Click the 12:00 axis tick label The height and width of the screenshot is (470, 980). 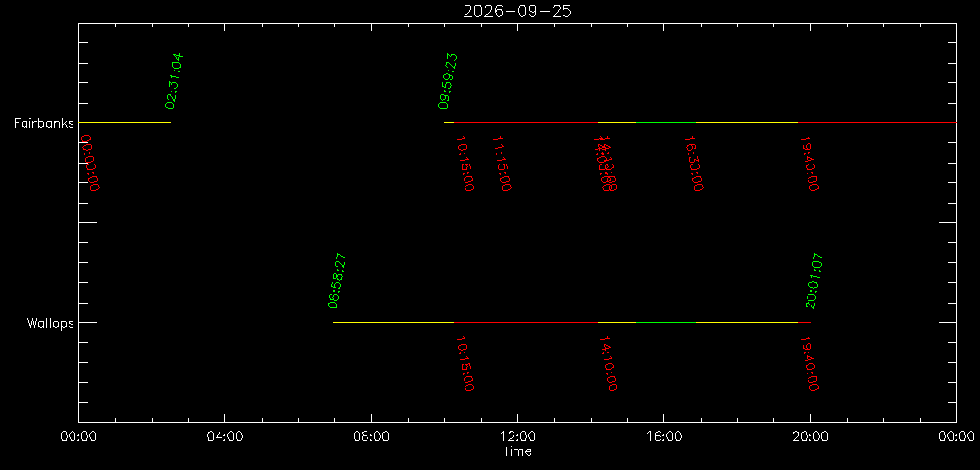pyautogui.click(x=517, y=437)
